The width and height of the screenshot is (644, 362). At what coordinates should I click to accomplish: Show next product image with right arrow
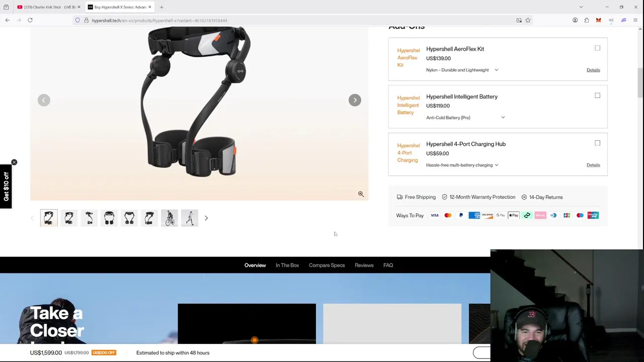coord(355,100)
